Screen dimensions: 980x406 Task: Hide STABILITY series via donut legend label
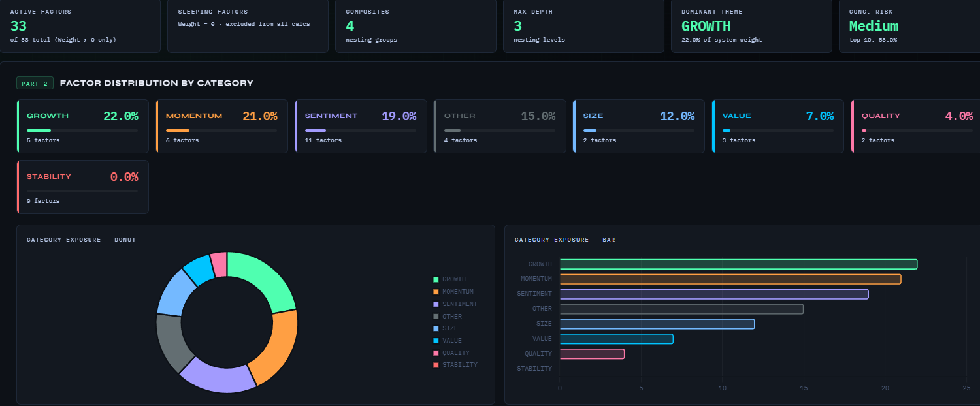459,365
